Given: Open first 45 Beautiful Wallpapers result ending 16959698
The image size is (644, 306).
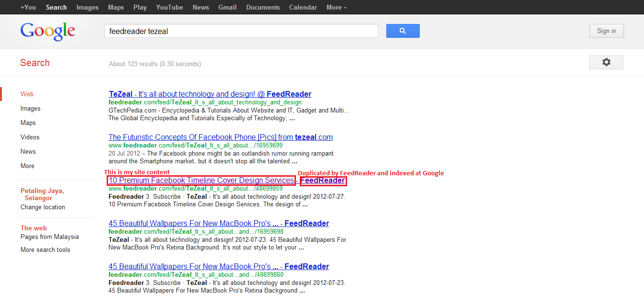Looking at the screenshot, I should click(218, 224).
